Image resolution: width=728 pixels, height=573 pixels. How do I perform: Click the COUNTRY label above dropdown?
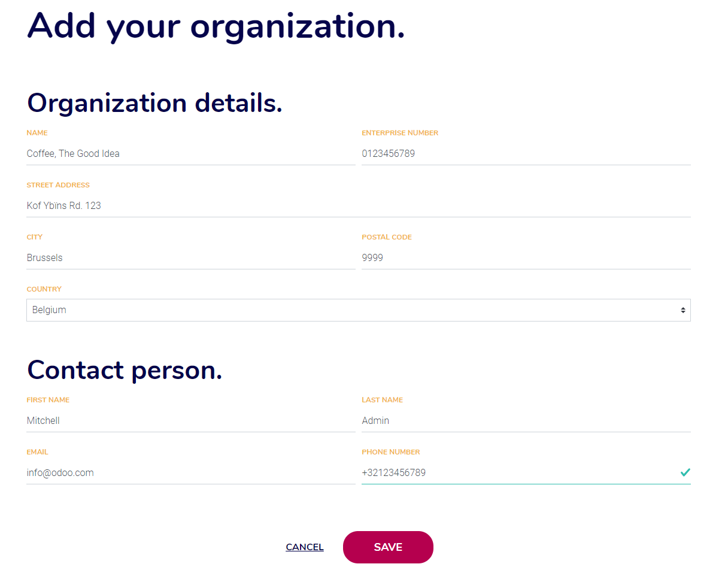(44, 289)
